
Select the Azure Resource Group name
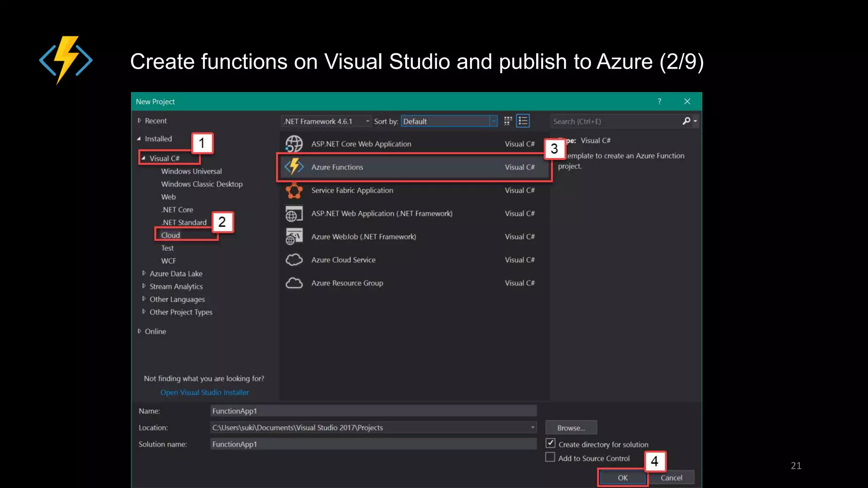click(x=347, y=283)
